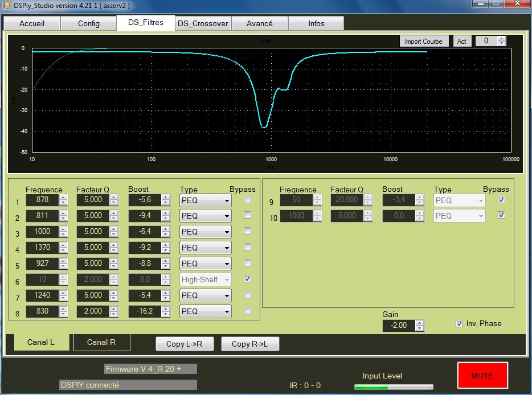Click the Import Courbe button
This screenshot has width=532, height=395.
[x=423, y=42]
